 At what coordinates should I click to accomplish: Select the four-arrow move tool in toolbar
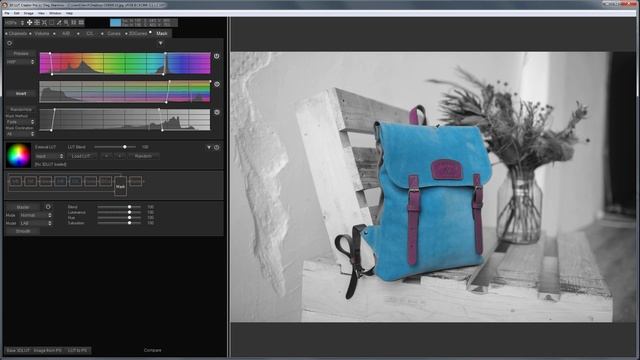click(x=29, y=22)
